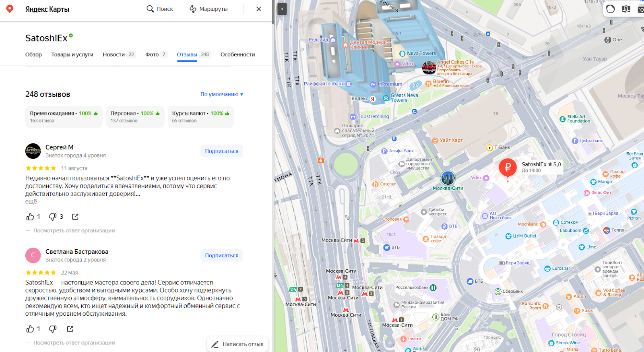Open the Маршруты route planner

[208, 9]
